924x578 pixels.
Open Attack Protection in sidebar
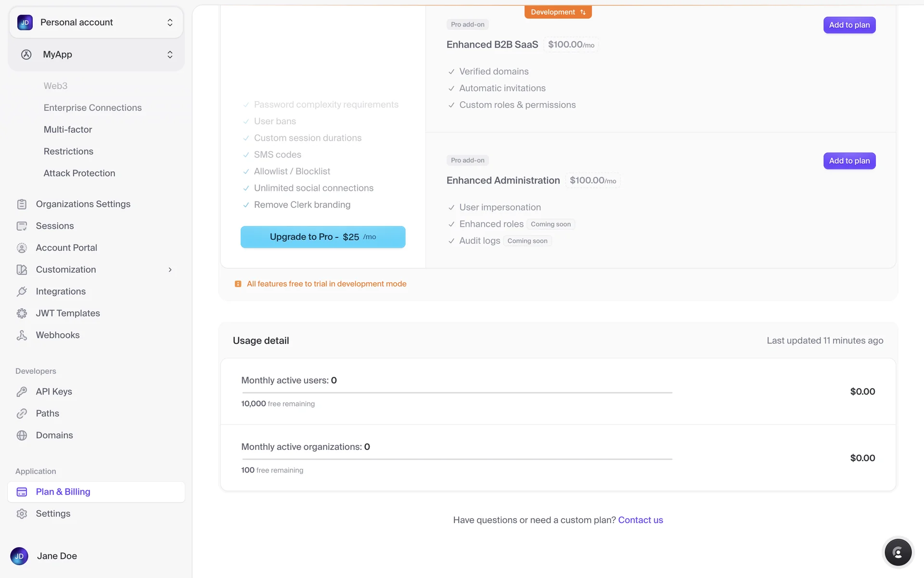pyautogui.click(x=79, y=173)
